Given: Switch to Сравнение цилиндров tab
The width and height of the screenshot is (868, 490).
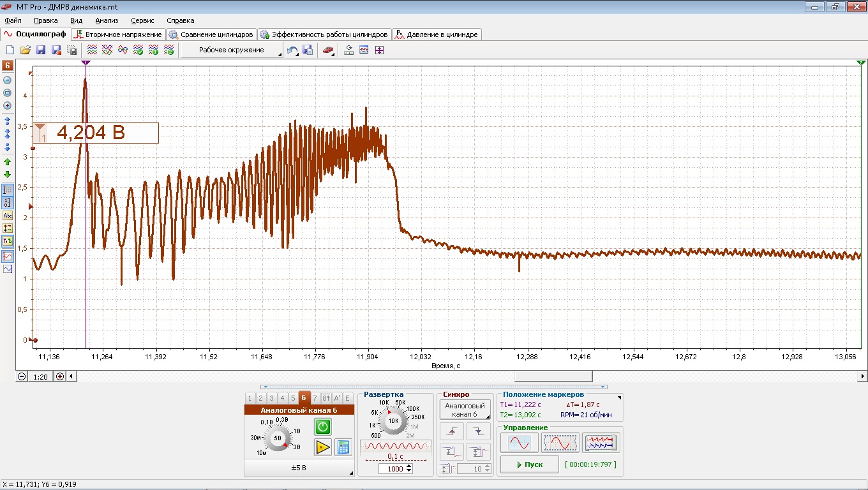Looking at the screenshot, I should tap(211, 34).
